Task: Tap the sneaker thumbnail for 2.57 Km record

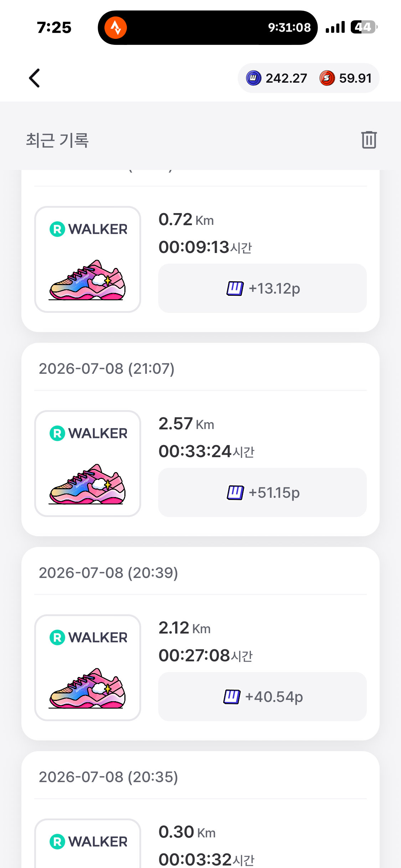Action: (88, 464)
